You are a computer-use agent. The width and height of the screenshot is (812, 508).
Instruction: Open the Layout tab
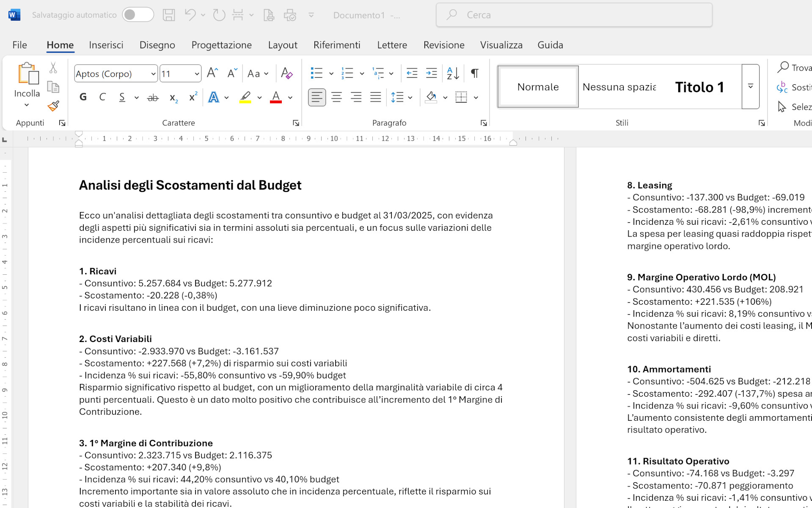[x=283, y=45]
